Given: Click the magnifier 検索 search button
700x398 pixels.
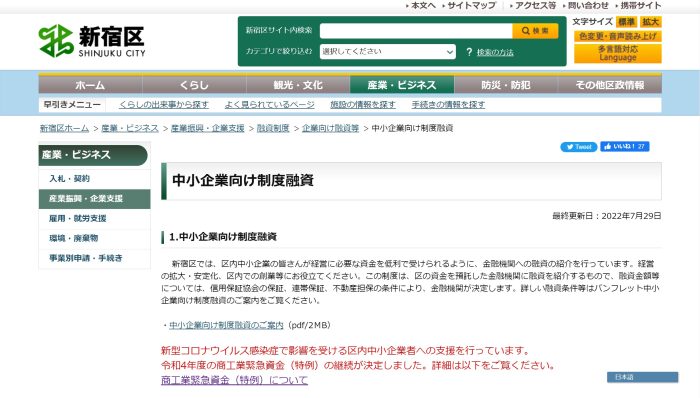Looking at the screenshot, I should click(x=535, y=31).
